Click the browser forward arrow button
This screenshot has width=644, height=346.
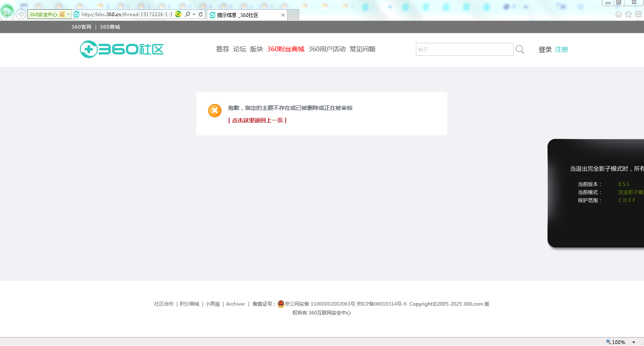pos(21,14)
